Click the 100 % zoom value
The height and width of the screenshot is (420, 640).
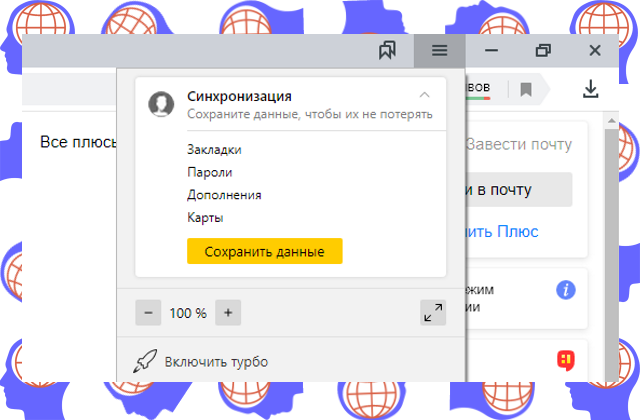point(188,313)
